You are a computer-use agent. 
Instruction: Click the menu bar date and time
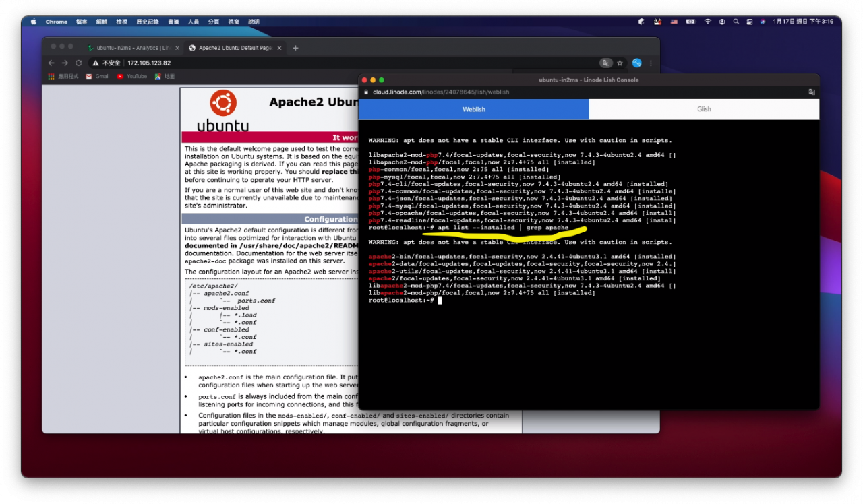(803, 22)
